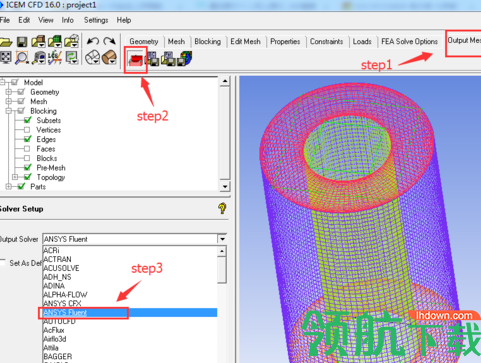Open the File menu

click(5, 20)
